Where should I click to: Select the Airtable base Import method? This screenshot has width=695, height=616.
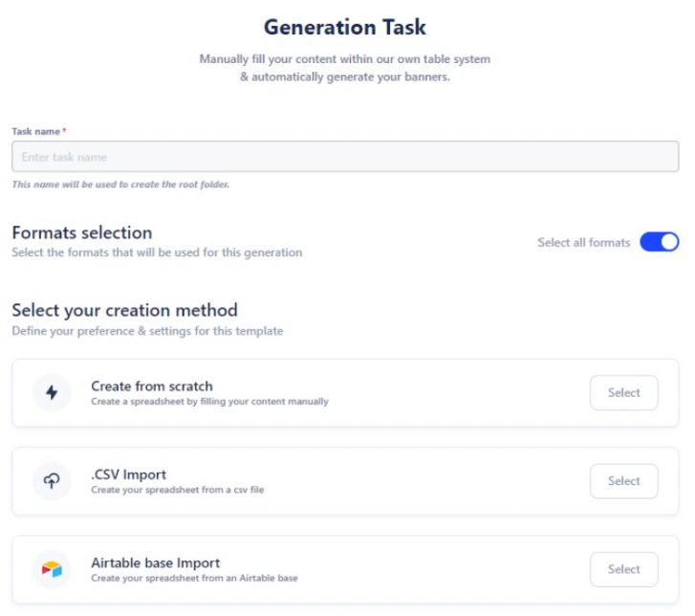click(623, 569)
